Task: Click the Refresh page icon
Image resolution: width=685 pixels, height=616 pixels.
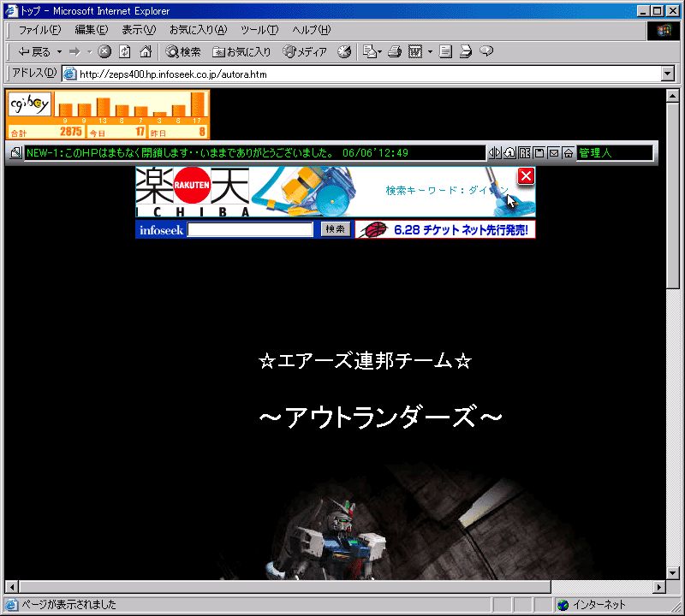Action: tap(125, 52)
